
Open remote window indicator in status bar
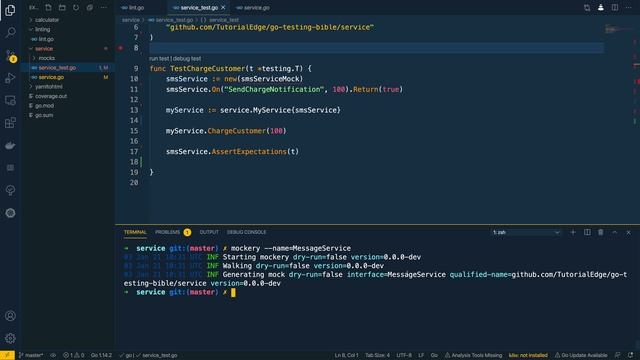coord(7,355)
